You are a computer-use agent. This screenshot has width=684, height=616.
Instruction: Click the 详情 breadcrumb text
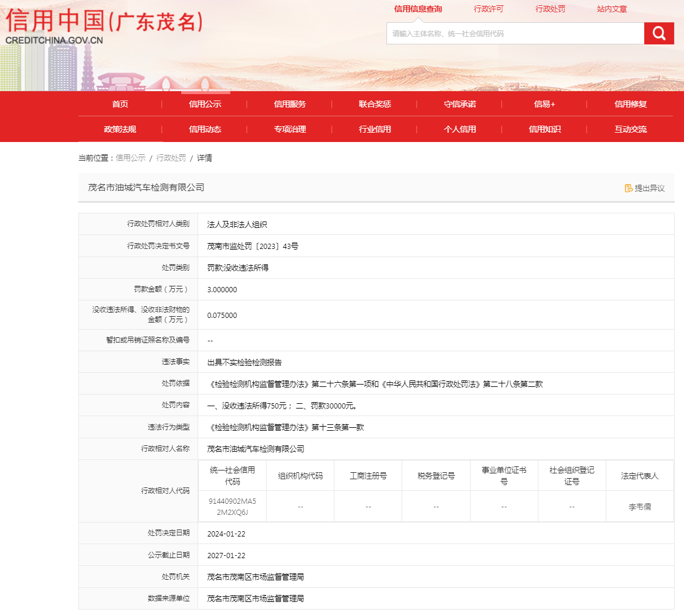tap(204, 158)
